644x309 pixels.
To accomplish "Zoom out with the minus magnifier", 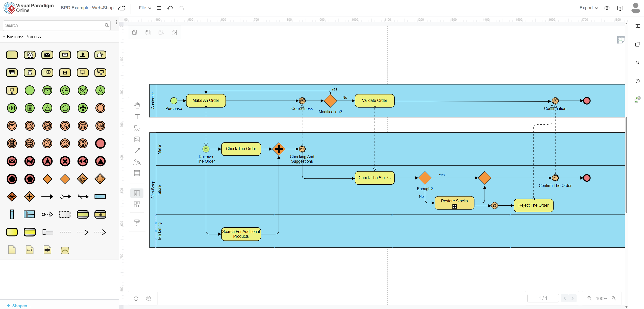I will pos(589,298).
